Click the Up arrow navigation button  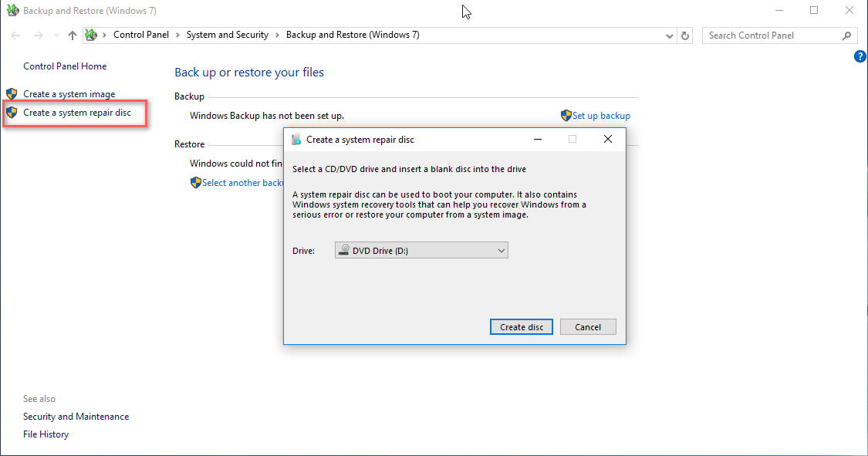[73, 35]
